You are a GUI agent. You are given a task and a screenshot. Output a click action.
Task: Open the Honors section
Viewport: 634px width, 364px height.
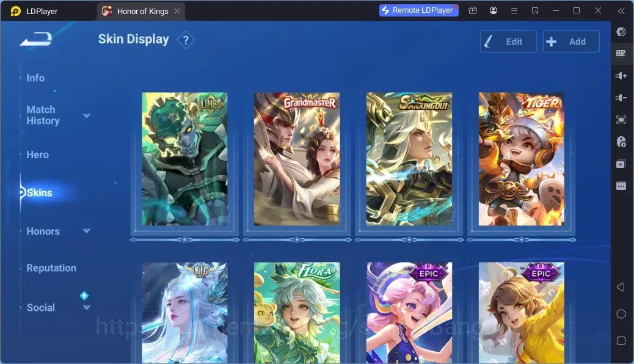[x=43, y=231]
